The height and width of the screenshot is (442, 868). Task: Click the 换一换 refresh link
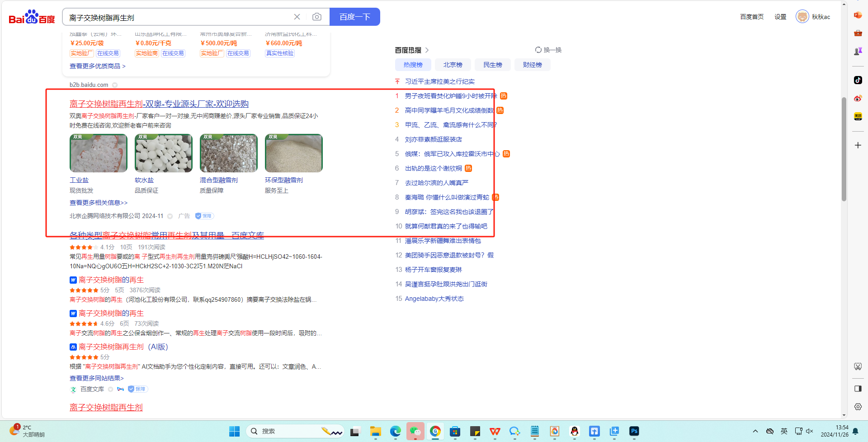[x=548, y=50]
